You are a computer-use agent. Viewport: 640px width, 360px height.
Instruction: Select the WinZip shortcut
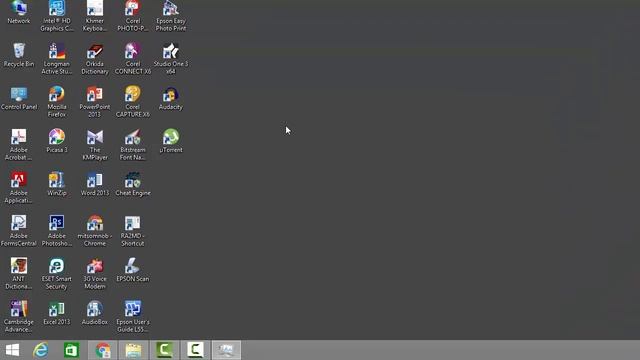(57, 184)
